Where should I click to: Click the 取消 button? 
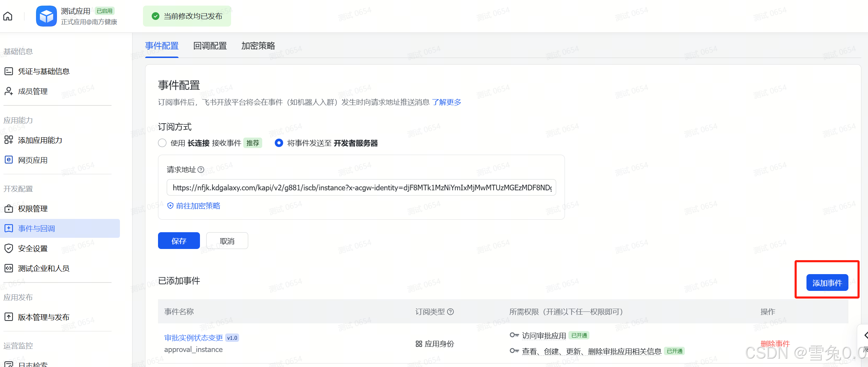click(227, 241)
